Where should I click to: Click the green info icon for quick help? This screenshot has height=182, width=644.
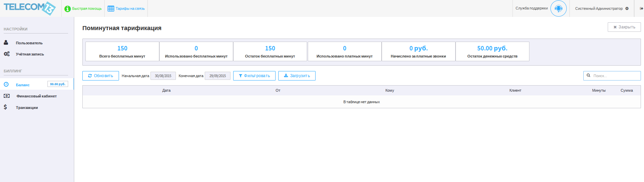point(67,9)
